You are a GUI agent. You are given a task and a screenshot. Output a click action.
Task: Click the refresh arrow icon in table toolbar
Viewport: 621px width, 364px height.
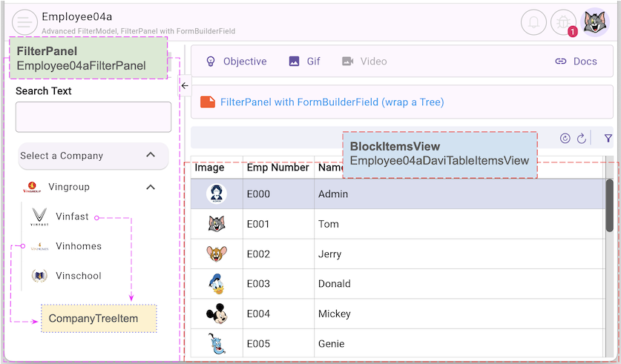tap(582, 138)
